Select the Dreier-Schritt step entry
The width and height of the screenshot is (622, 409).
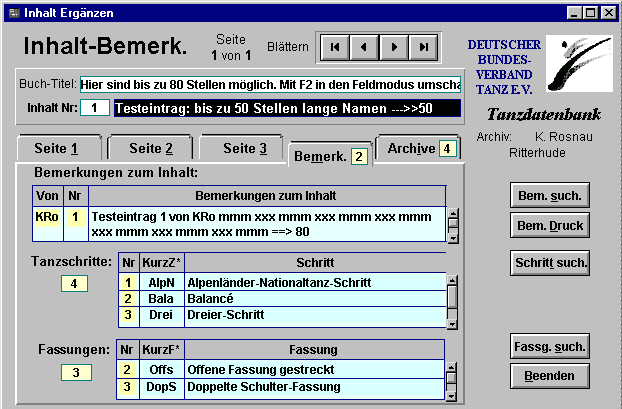[x=315, y=315]
